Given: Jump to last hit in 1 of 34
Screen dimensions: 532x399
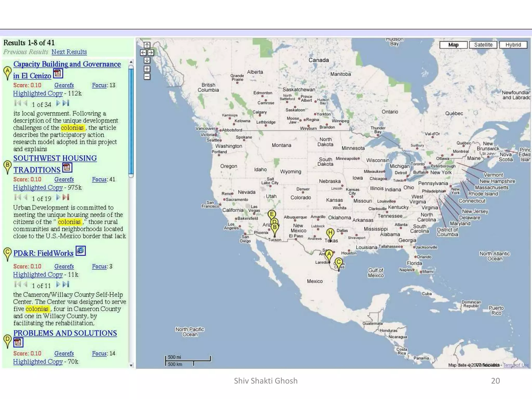Looking at the screenshot, I should point(66,103).
